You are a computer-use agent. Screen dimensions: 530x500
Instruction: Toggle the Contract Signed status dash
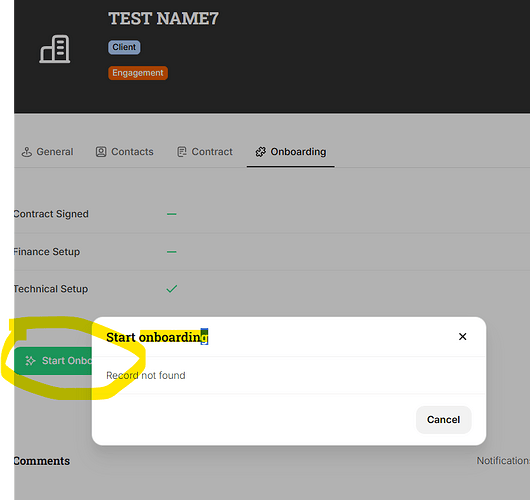[172, 214]
